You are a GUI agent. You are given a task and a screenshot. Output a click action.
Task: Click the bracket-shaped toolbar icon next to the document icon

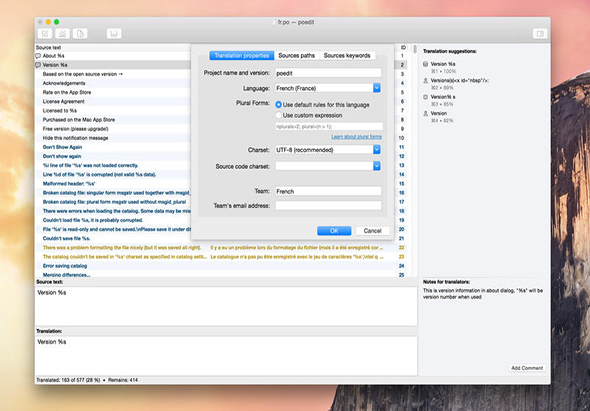(x=114, y=34)
